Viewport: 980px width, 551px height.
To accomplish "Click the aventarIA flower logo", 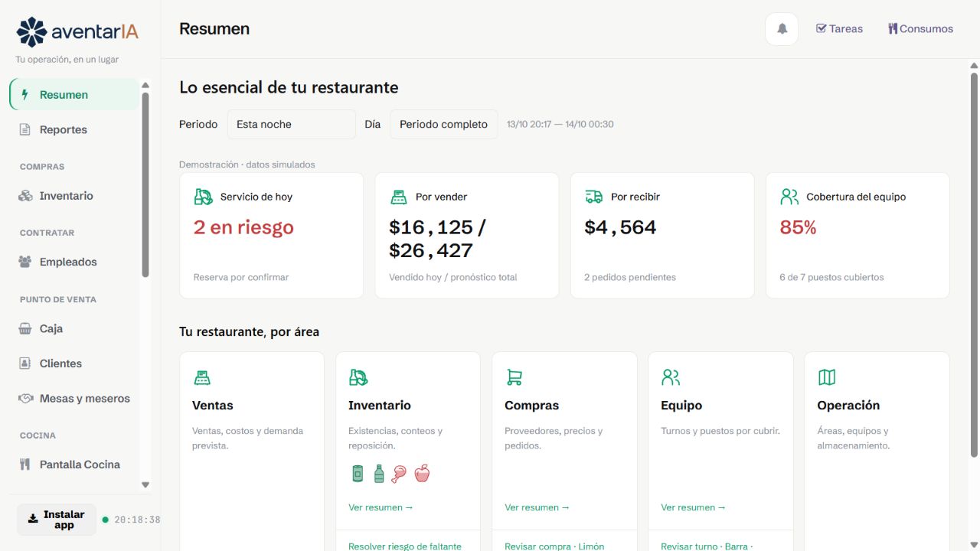I will 31,32.
